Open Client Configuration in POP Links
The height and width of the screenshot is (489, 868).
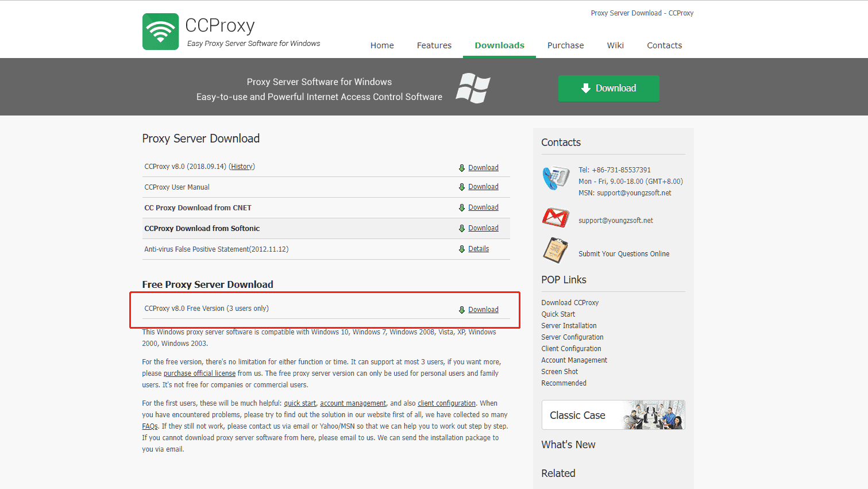coord(571,349)
